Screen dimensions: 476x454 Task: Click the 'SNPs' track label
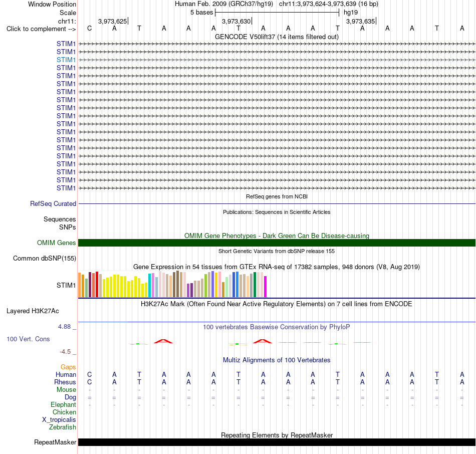(68, 227)
